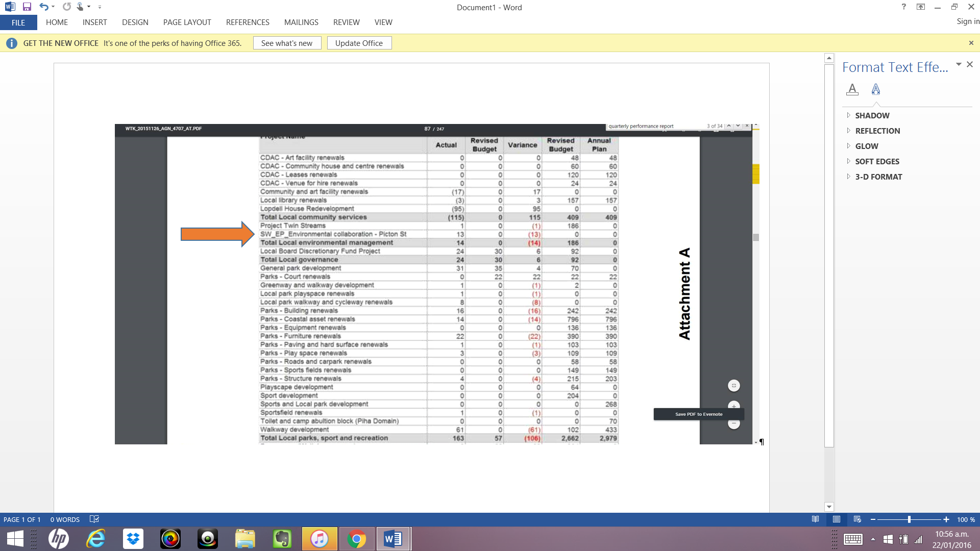Viewport: 980px width, 551px height.
Task: Open Word Help question mark
Action: coord(904,7)
